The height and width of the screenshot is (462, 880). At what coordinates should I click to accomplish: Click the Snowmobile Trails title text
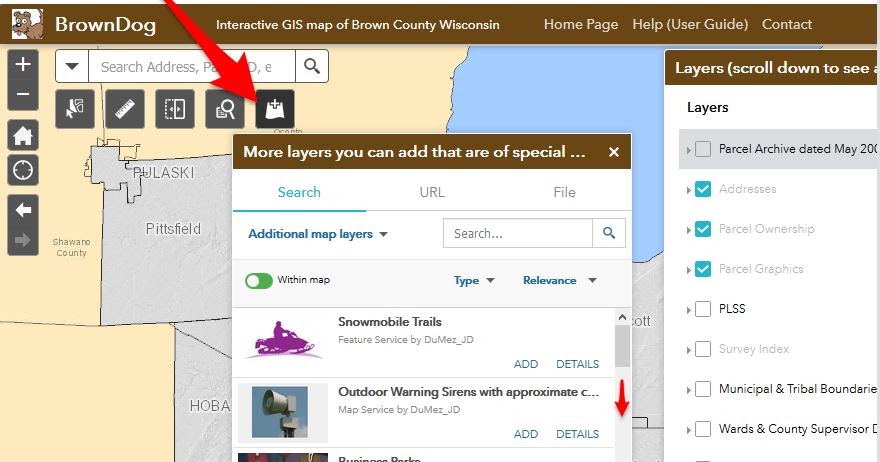389,322
